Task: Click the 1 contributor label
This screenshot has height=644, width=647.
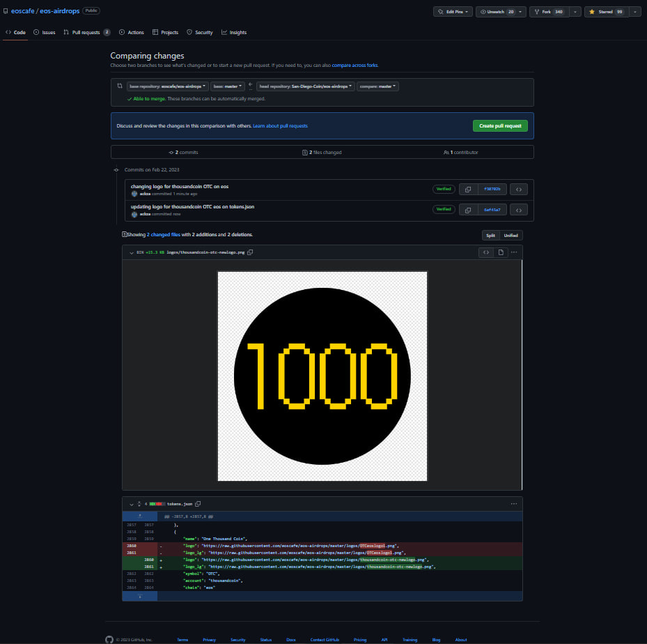Action: pyautogui.click(x=461, y=153)
